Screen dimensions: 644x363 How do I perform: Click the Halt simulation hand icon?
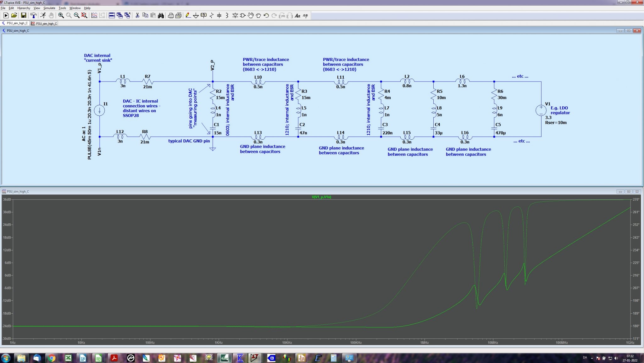click(51, 15)
